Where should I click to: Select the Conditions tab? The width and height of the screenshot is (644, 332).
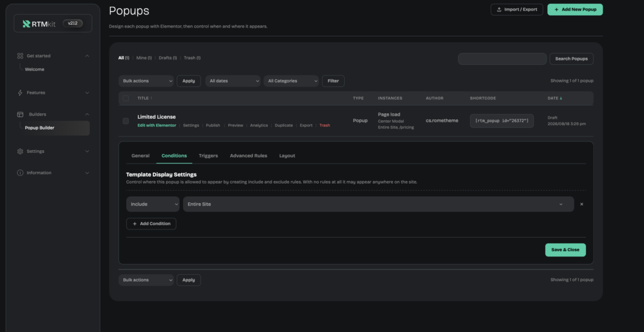(x=174, y=156)
